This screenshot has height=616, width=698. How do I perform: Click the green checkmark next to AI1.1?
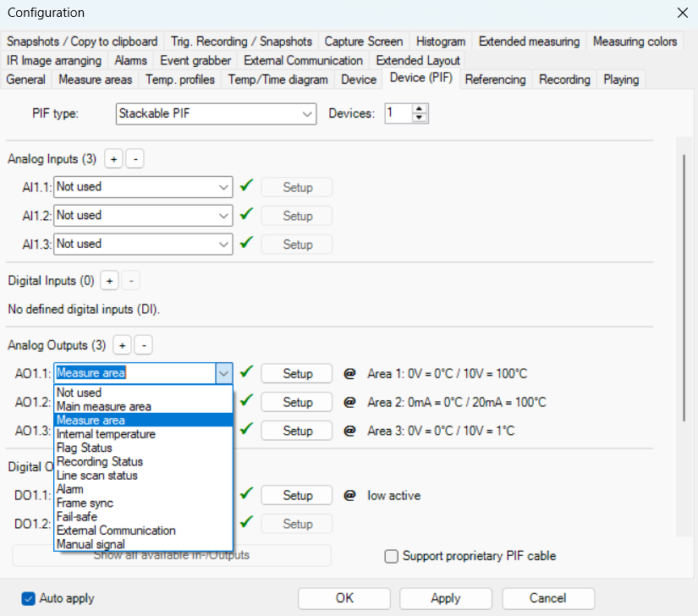[246, 185]
